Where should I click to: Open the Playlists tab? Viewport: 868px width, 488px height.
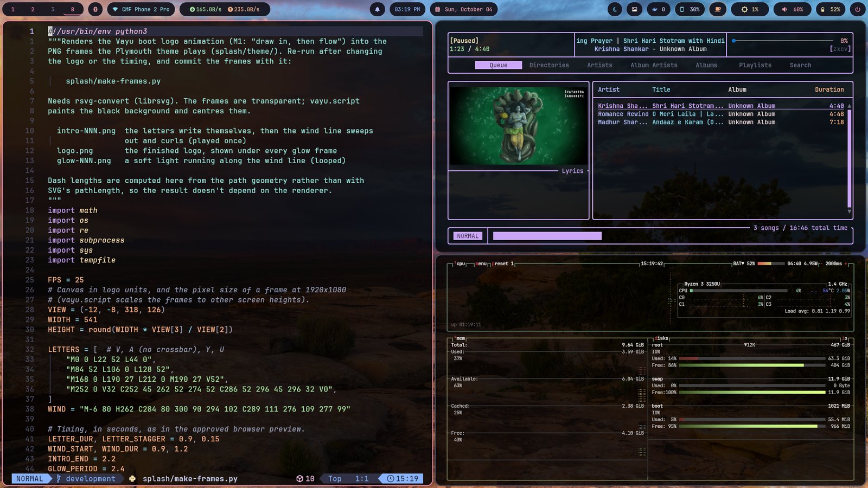[x=755, y=65]
